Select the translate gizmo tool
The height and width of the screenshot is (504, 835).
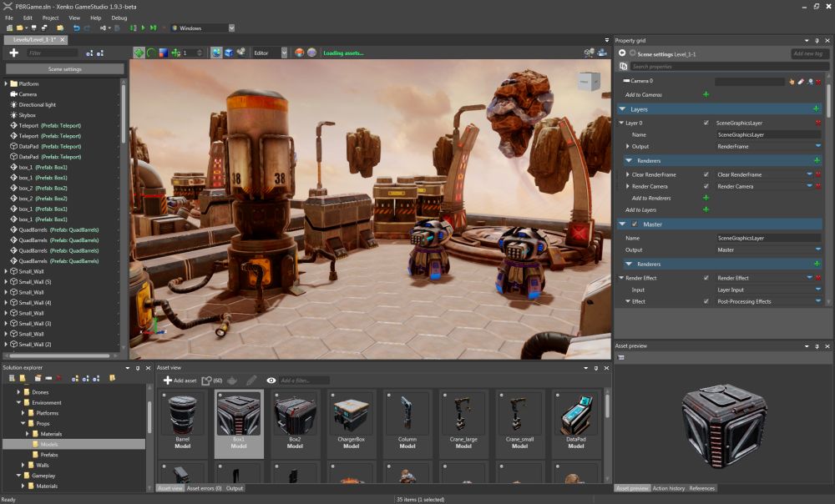pos(139,53)
